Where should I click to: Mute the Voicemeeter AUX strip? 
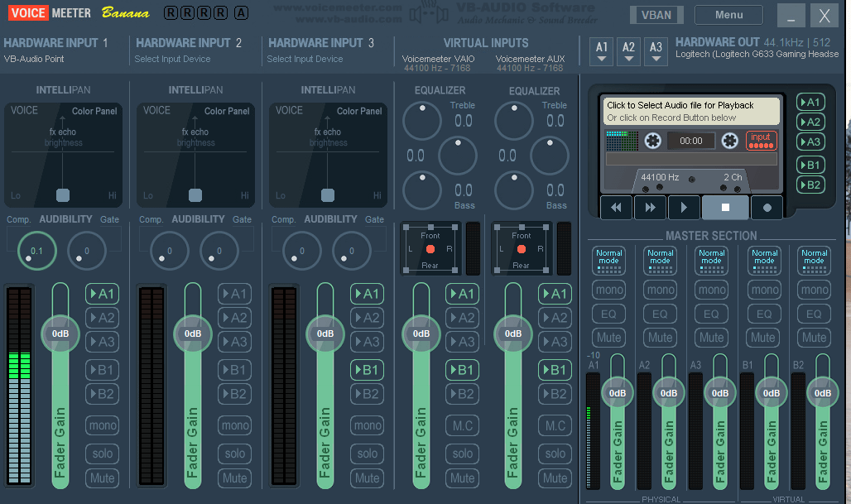pos(555,478)
